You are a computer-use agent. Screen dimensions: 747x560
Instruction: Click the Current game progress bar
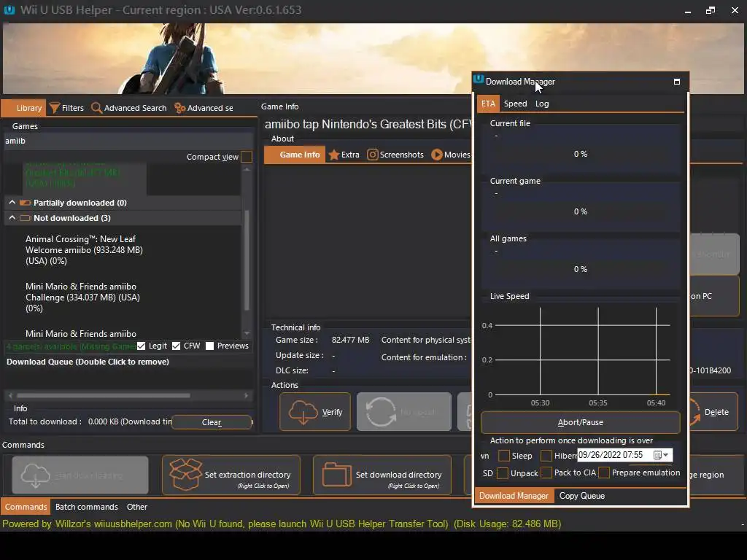coord(580,212)
